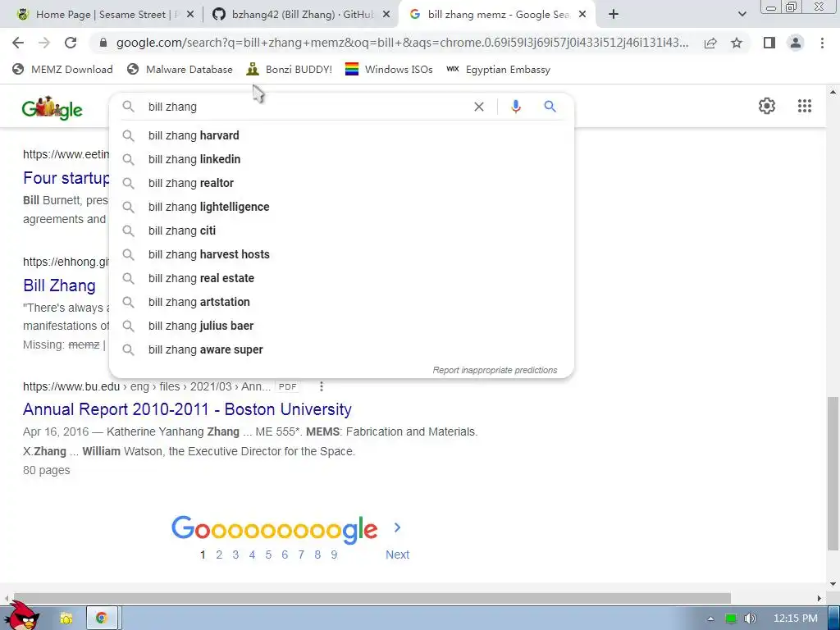840x630 pixels.
Task: Jump to results page 2
Action: point(219,555)
